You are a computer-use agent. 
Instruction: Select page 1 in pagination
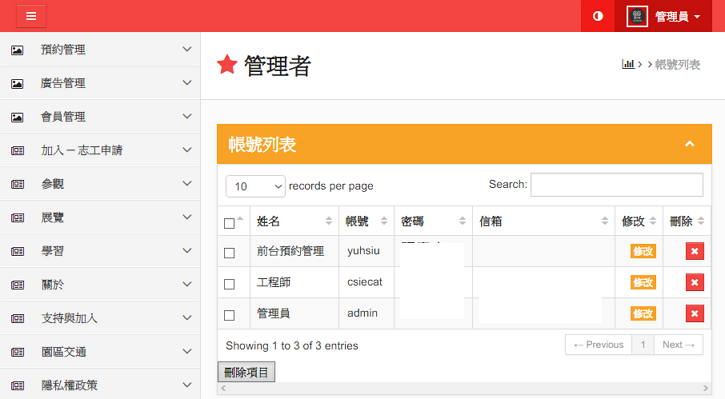click(643, 345)
